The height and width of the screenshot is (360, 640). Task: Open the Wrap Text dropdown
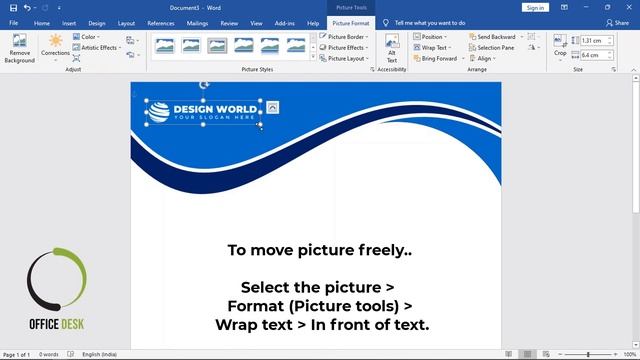tap(432, 48)
